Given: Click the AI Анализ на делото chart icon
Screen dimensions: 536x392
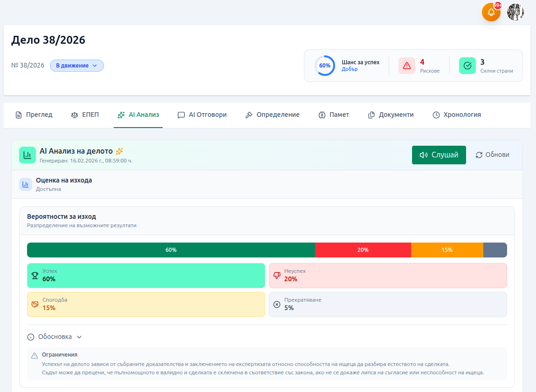Looking at the screenshot, I should (x=27, y=155).
